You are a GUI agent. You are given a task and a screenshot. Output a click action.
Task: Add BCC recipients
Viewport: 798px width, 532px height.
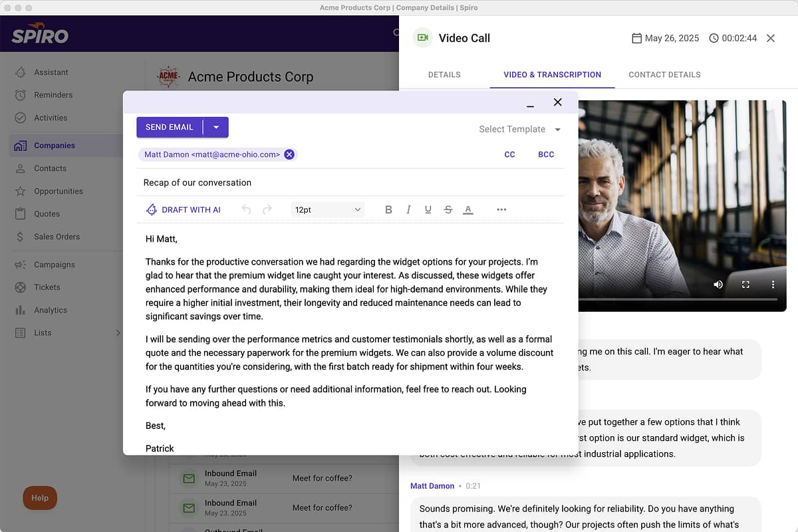click(x=546, y=154)
